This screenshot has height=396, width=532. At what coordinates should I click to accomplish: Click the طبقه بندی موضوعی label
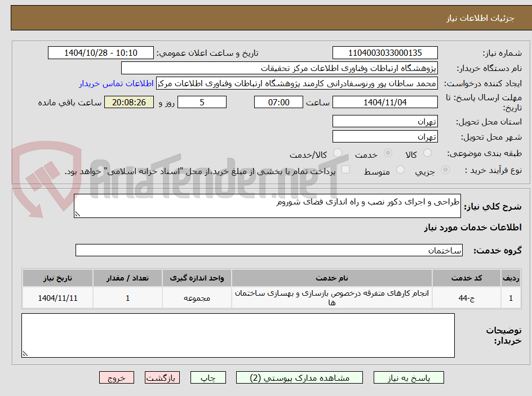[x=485, y=154]
